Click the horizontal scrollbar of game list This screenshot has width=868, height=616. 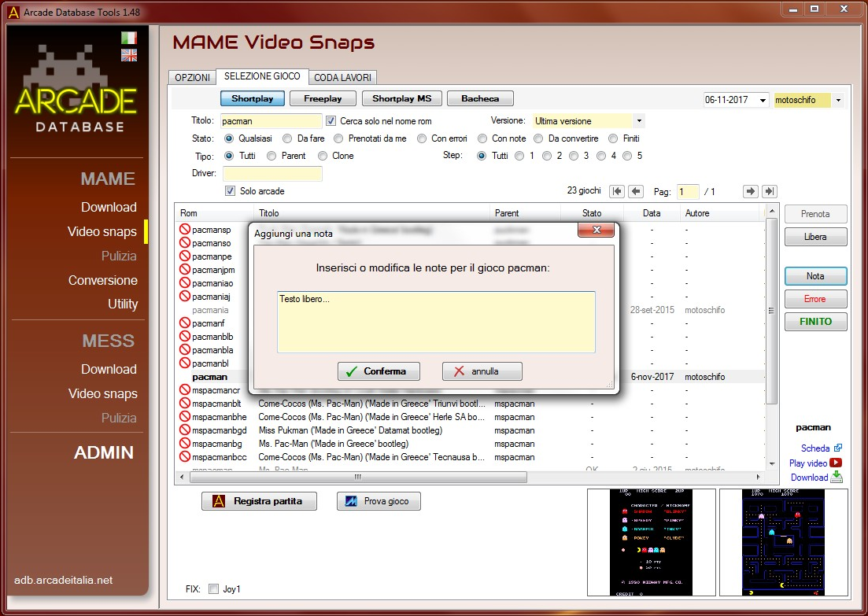pos(357,477)
